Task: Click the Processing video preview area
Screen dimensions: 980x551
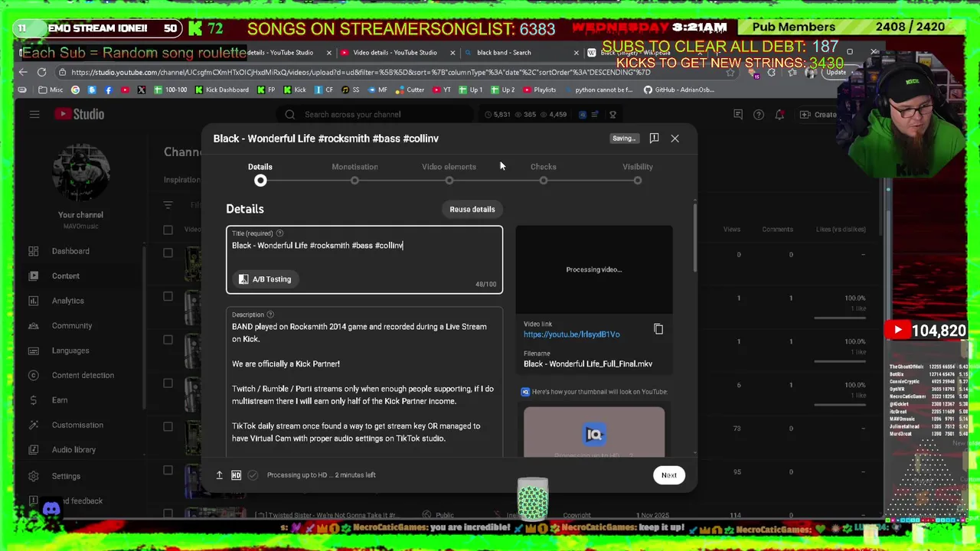Action: (594, 269)
